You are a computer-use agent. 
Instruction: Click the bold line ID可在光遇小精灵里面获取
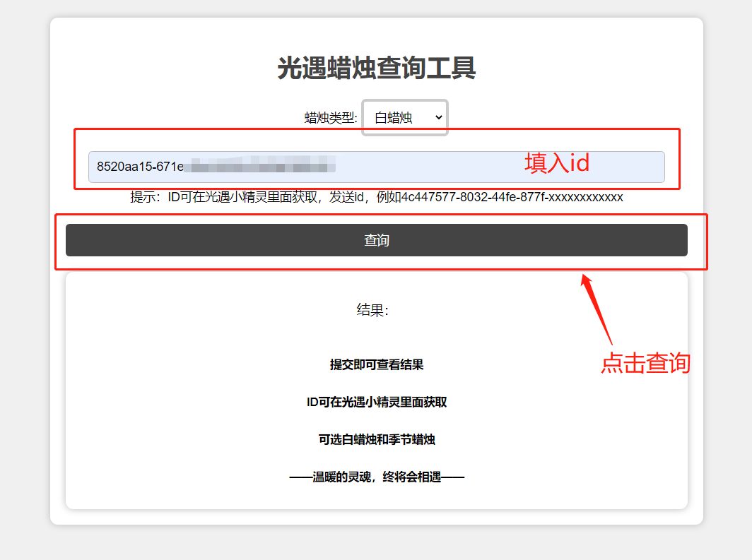coord(377,402)
